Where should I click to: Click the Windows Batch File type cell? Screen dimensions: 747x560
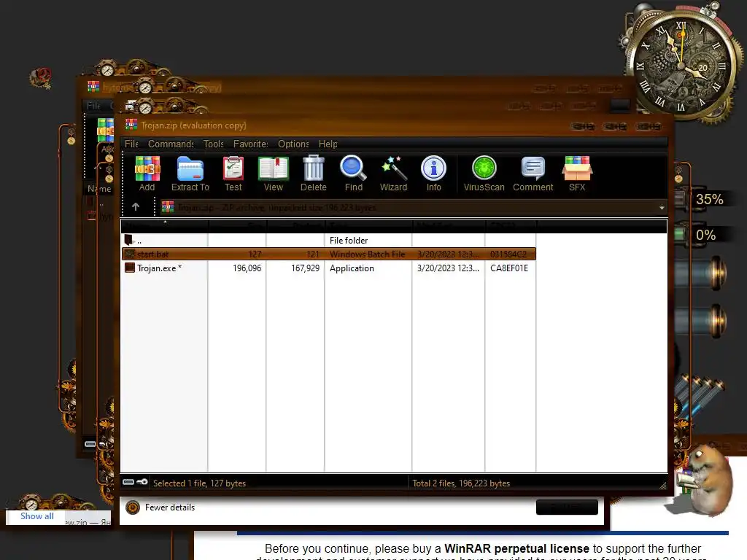[x=368, y=254]
